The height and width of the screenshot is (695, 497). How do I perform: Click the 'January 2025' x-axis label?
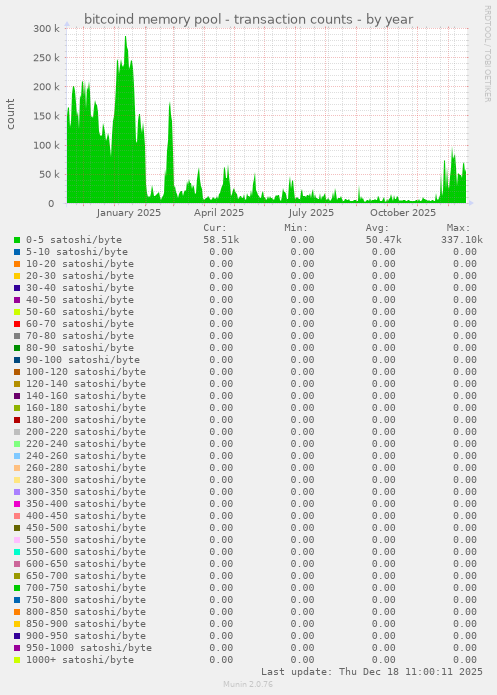coord(129,213)
